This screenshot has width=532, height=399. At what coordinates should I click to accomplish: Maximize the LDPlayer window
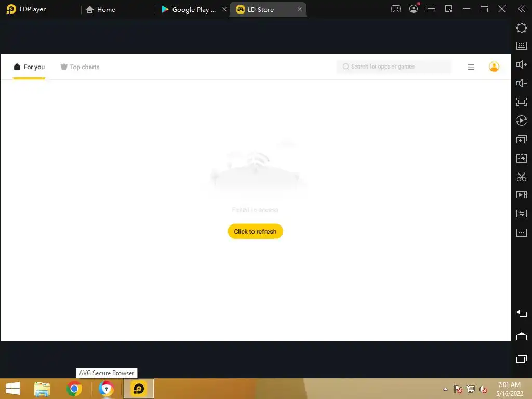point(484,9)
